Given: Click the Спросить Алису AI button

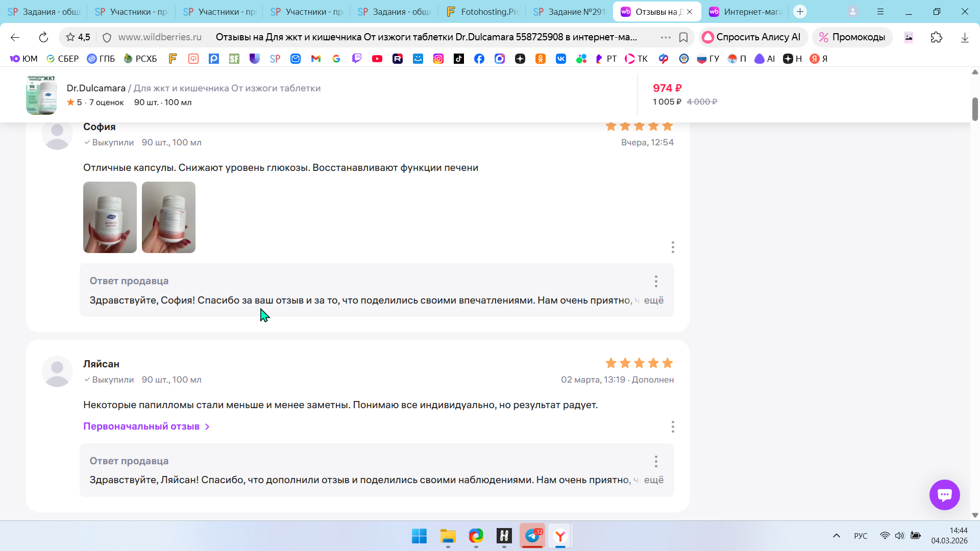Looking at the screenshot, I should 751,37.
